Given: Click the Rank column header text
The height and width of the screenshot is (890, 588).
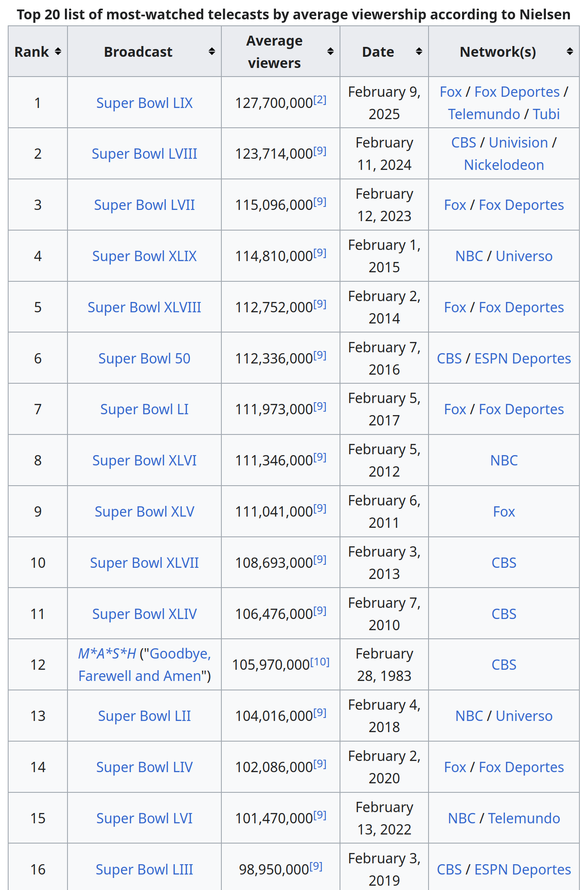Looking at the screenshot, I should [31, 52].
